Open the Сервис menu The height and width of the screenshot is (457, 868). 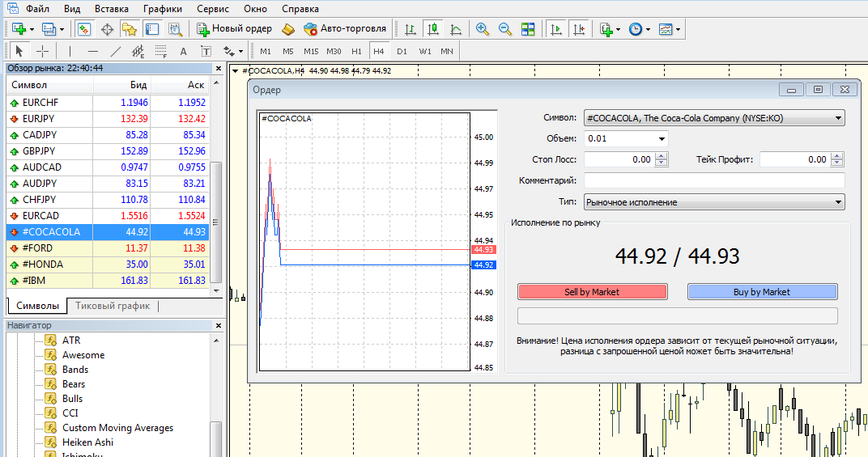coord(213,9)
